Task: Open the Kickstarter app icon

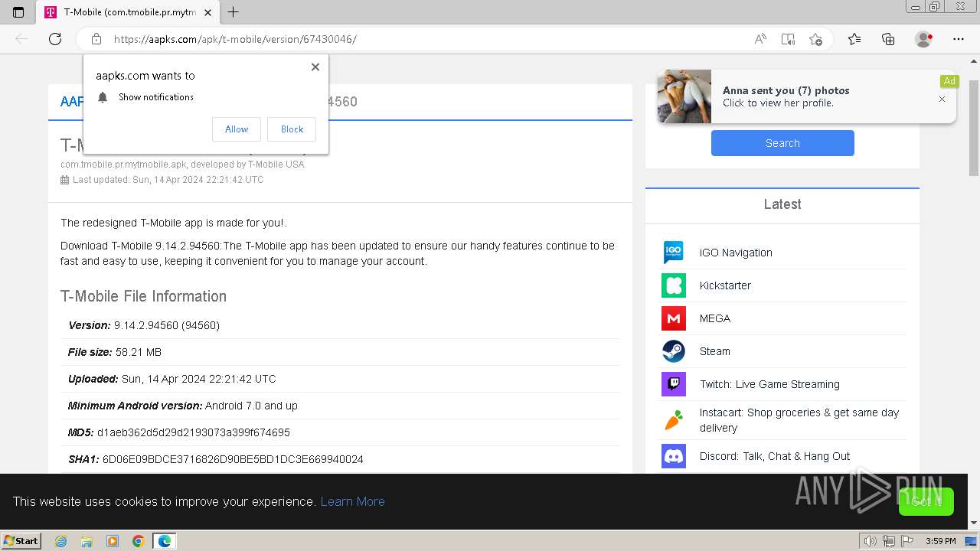Action: click(x=674, y=285)
